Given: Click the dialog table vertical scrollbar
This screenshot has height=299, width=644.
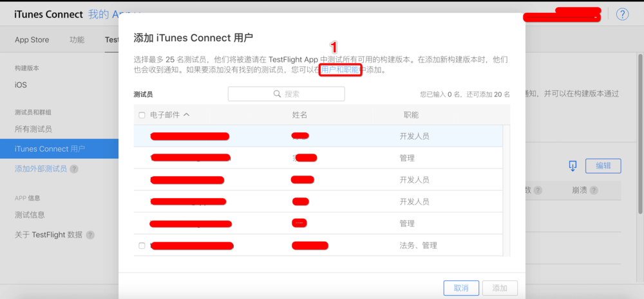Looking at the screenshot, I should [506, 191].
